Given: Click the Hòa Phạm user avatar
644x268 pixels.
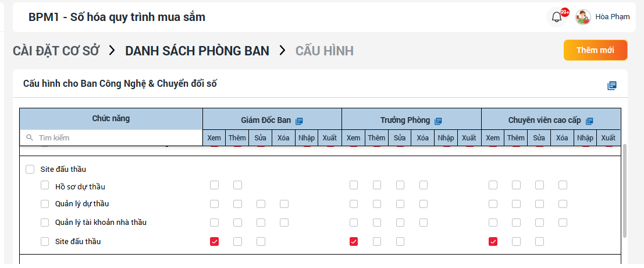Looking at the screenshot, I should pos(583,17).
